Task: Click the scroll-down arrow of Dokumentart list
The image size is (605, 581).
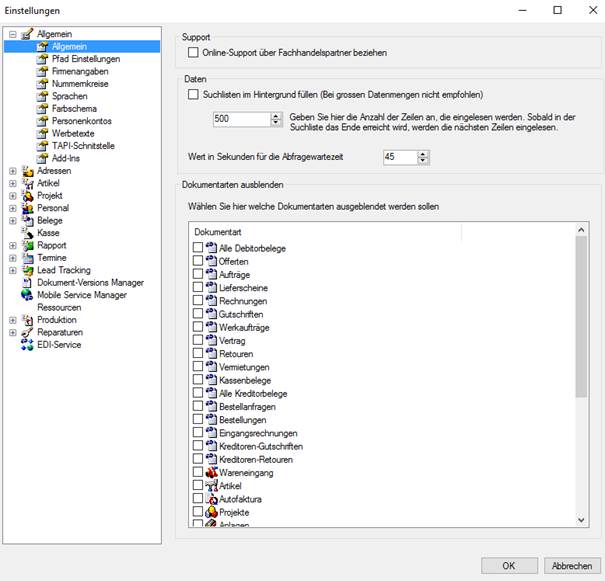Action: tap(581, 520)
